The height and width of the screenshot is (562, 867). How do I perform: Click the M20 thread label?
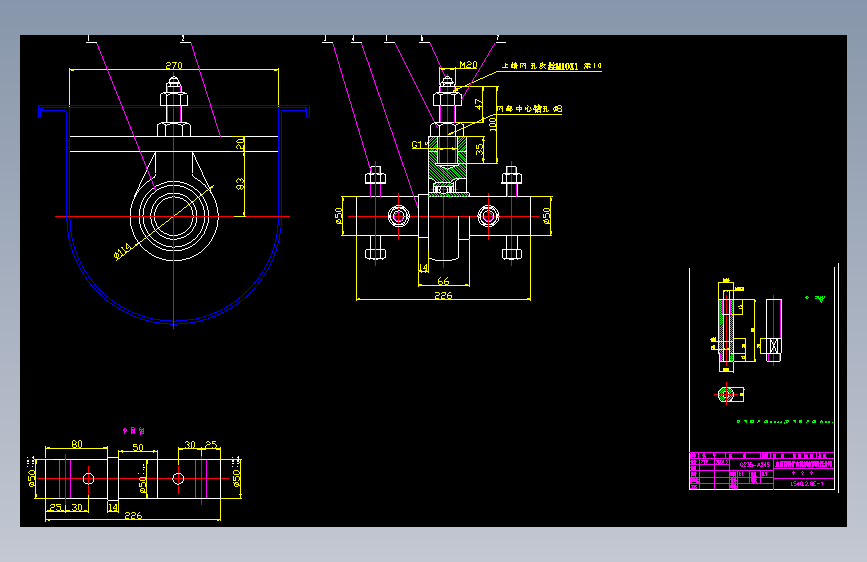[x=468, y=65]
